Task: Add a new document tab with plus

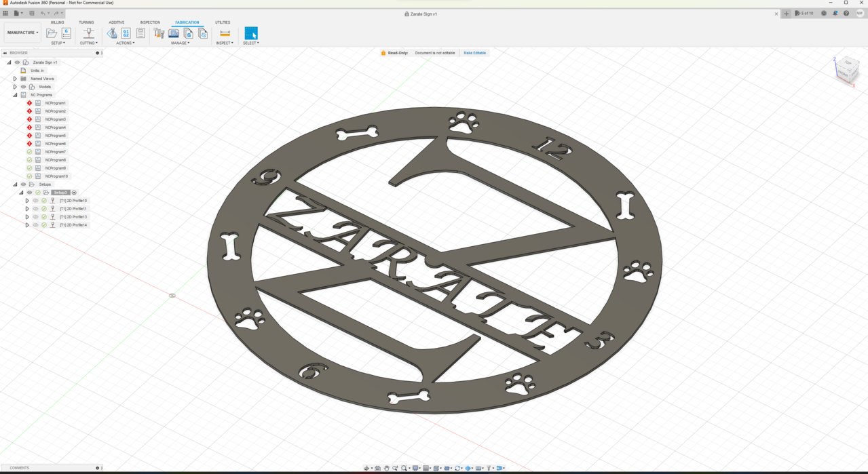Action: (x=787, y=13)
